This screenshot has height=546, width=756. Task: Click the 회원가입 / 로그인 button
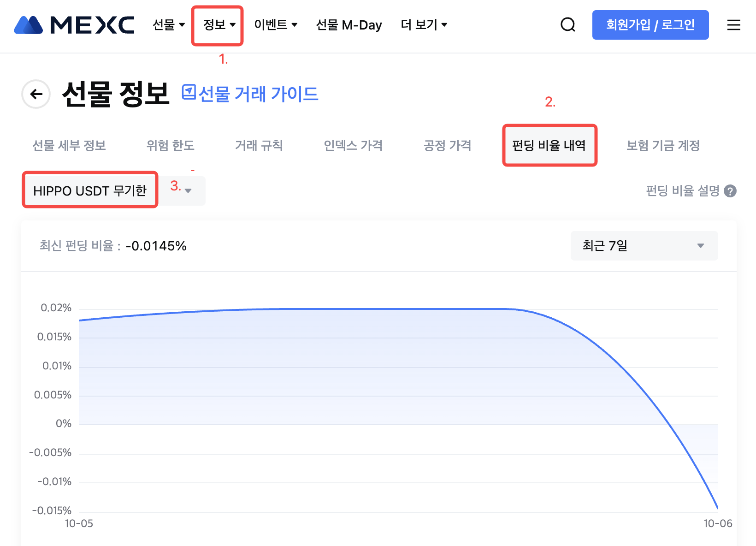coord(650,25)
